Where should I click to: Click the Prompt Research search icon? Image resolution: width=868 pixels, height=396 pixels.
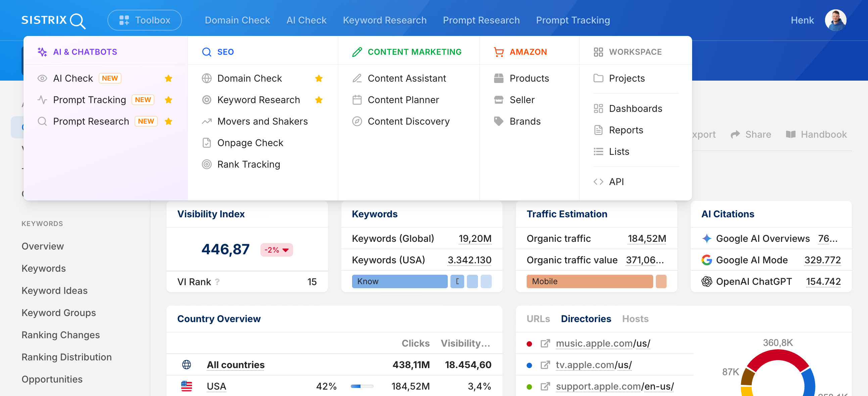(42, 122)
